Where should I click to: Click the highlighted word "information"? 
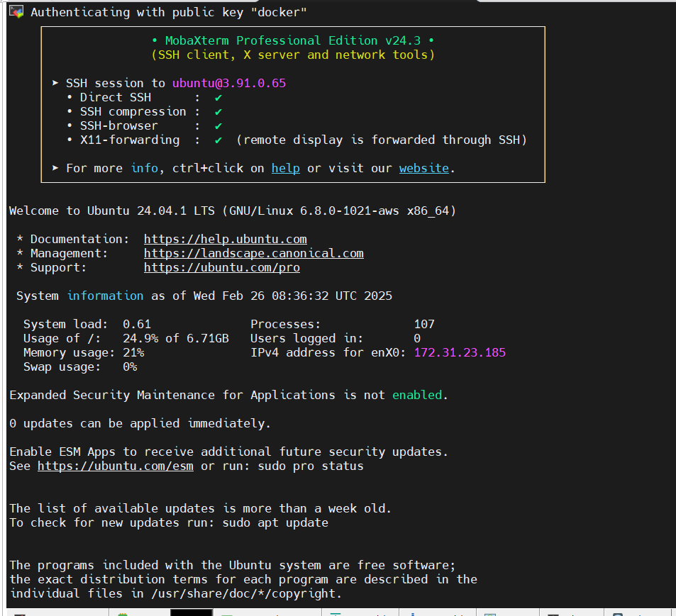(105, 296)
